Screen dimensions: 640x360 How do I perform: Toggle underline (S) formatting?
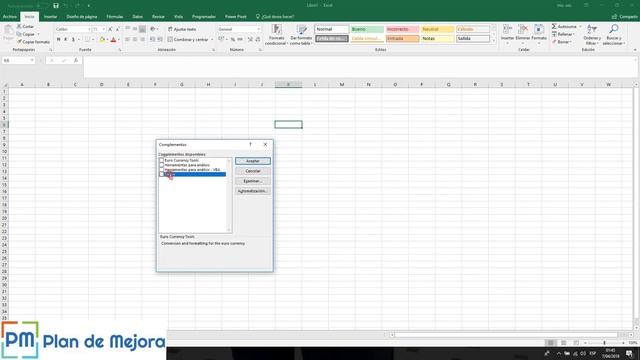coord(73,40)
